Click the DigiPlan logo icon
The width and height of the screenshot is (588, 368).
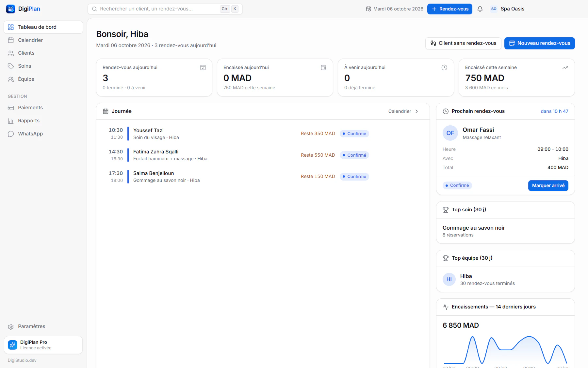[x=10, y=9]
